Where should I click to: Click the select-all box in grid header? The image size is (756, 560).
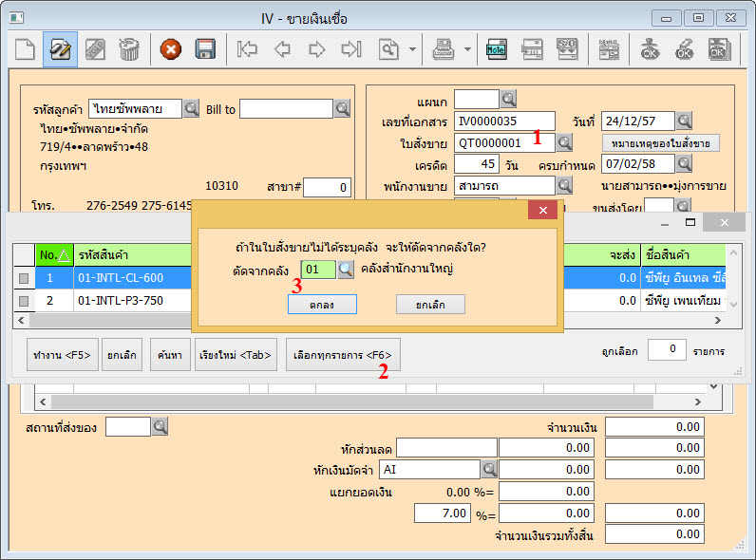[x=24, y=254]
